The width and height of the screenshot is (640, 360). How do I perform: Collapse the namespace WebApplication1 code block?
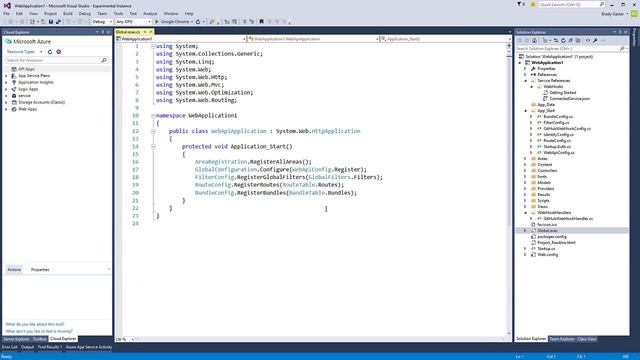(153, 116)
